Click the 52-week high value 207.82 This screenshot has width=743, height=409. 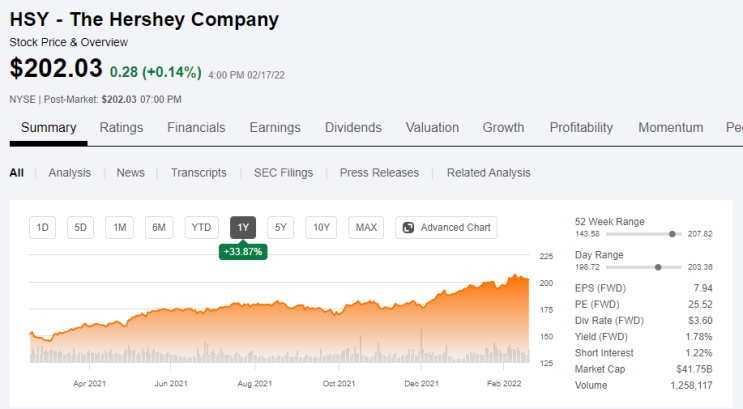[700, 234]
